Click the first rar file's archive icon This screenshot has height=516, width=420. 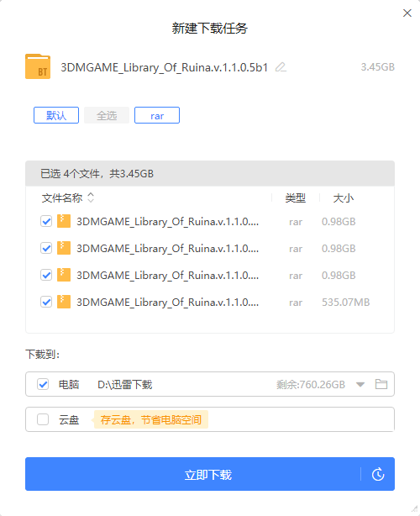click(64, 221)
